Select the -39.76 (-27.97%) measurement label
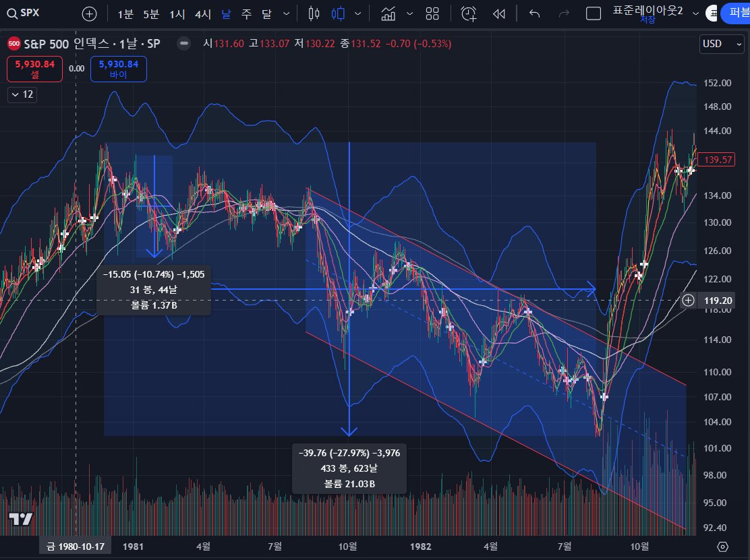This screenshot has height=560, width=750. click(349, 453)
